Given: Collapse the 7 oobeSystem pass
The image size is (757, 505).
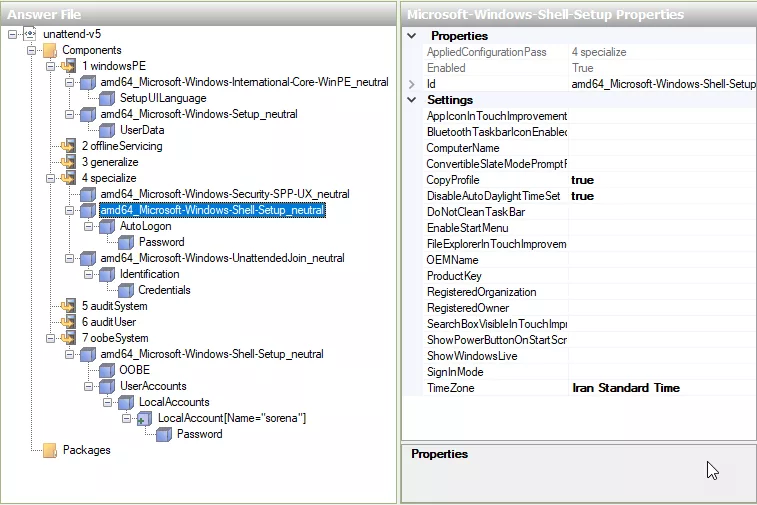Looking at the screenshot, I should pyautogui.click(x=50, y=338).
